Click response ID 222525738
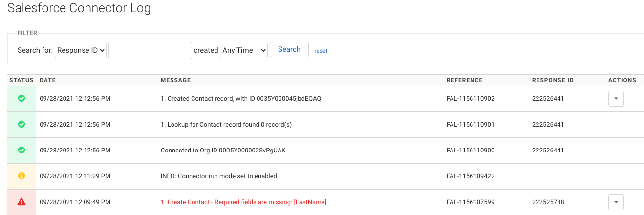The height and width of the screenshot is (215, 644). pos(548,202)
